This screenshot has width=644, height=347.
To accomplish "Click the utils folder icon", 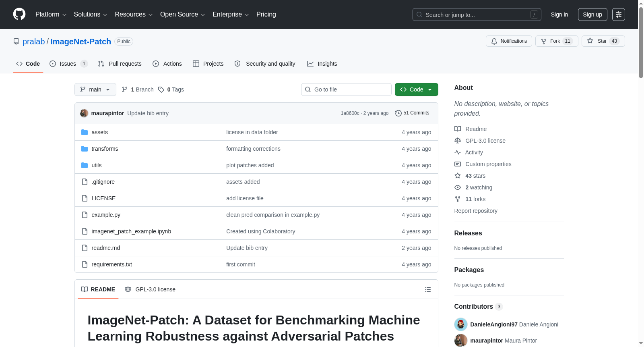I will 85,165.
